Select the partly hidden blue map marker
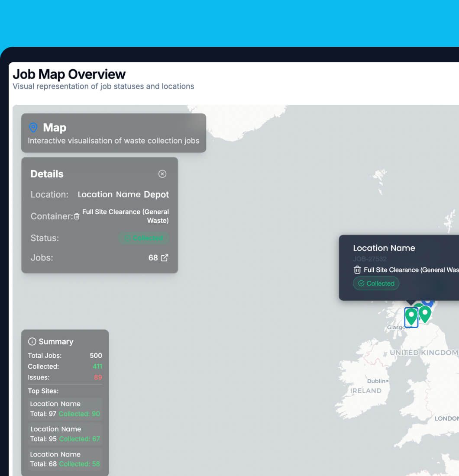 click(x=428, y=302)
